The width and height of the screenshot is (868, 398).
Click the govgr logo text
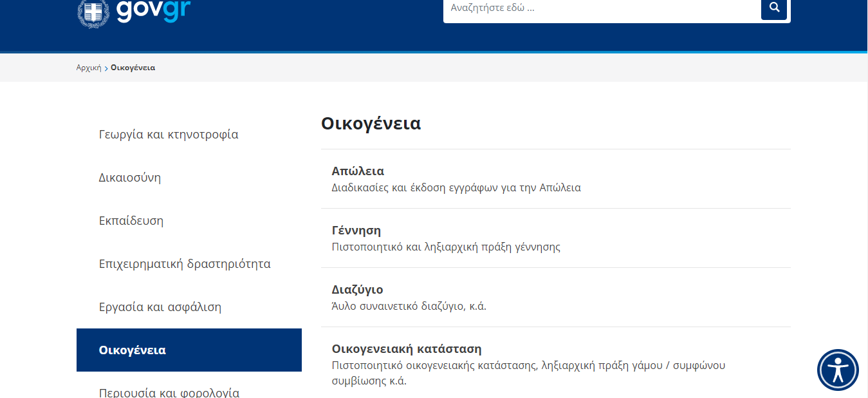[x=153, y=10]
